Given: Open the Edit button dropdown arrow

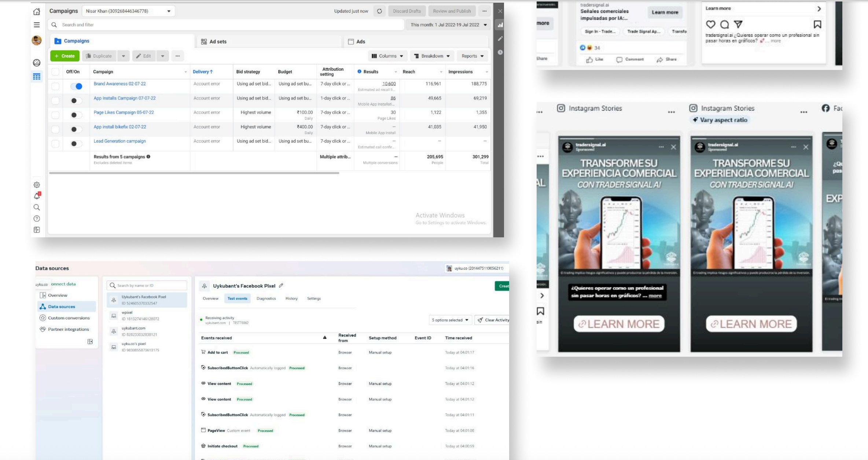Looking at the screenshot, I should coord(162,56).
